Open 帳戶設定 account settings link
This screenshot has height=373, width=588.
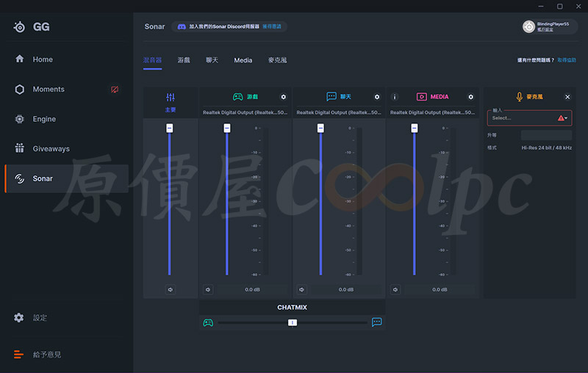coord(545,29)
